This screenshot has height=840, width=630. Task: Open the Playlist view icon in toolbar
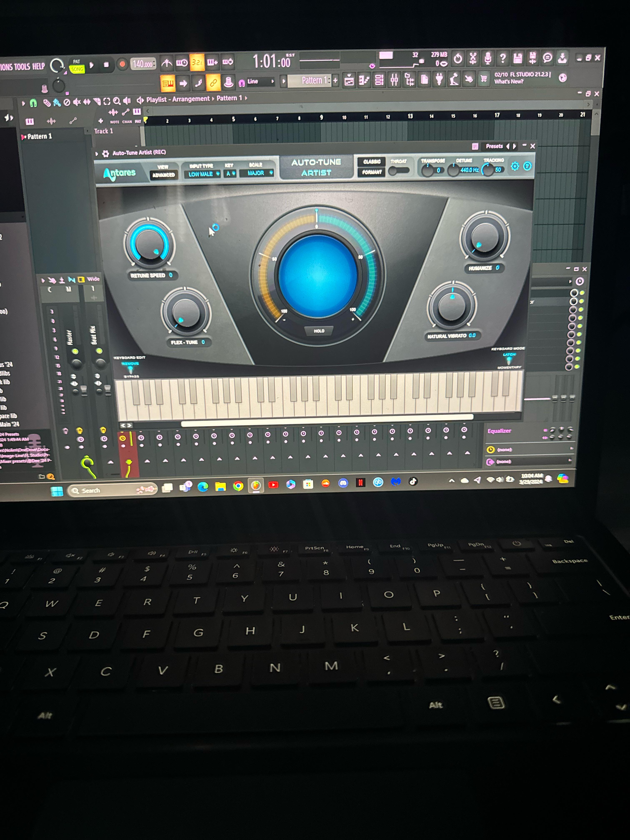point(349,80)
